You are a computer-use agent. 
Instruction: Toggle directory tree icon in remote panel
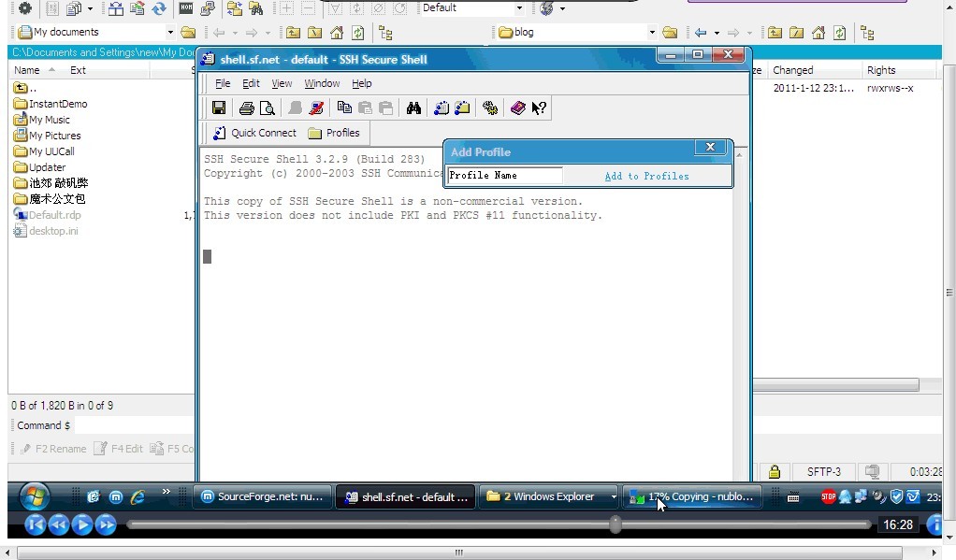867,33
